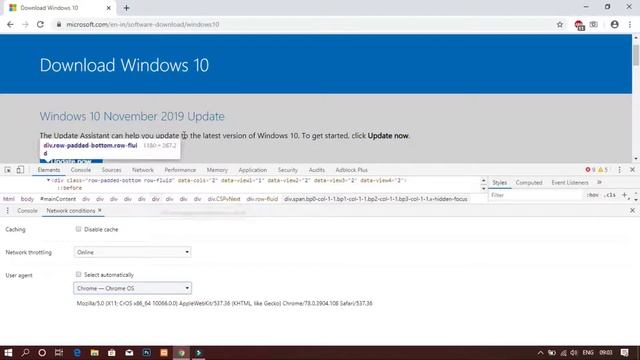Select html in the breadcrumb trail
Screen dimensions: 640x360
tap(9, 199)
